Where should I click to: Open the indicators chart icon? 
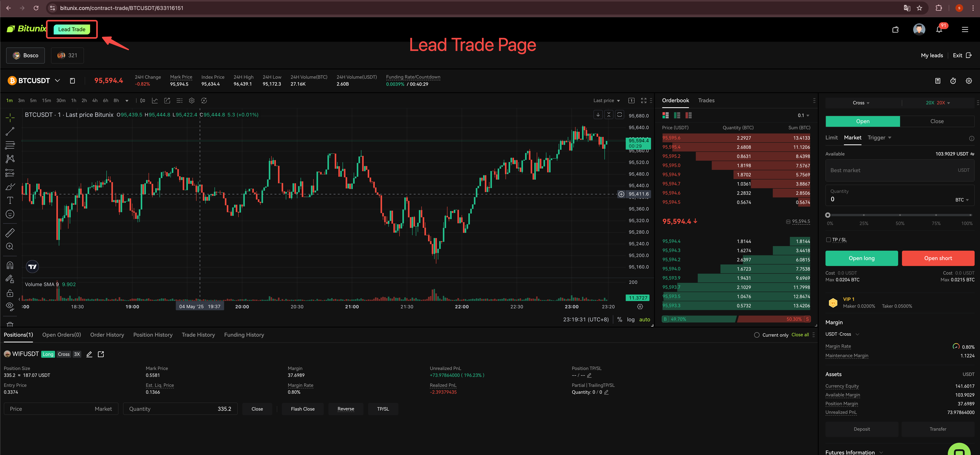click(x=155, y=101)
